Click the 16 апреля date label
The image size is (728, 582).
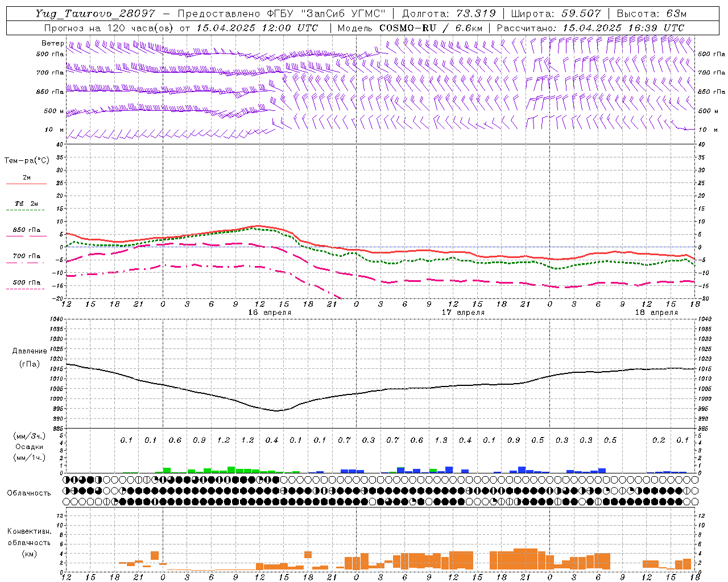pos(270,313)
